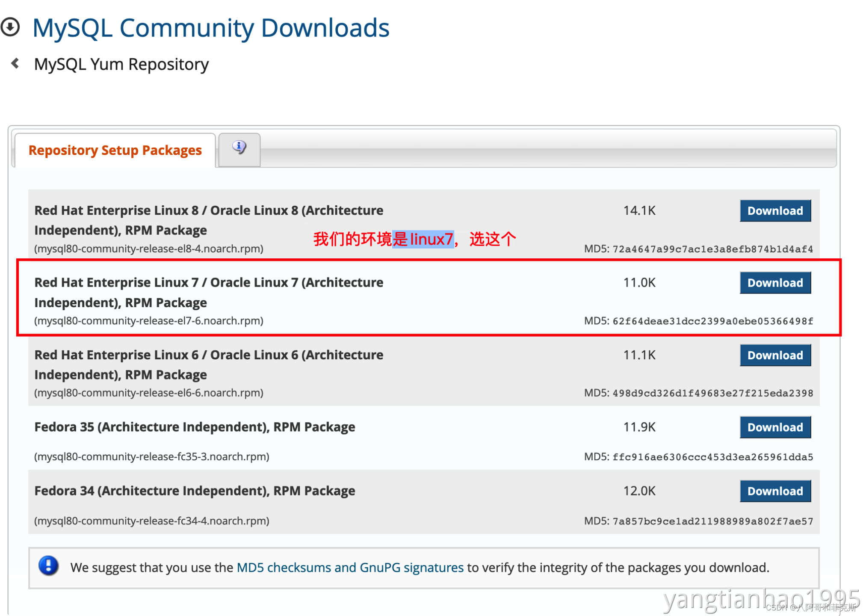
Task: Click the MD5 value 62f64deae31dcc2399a0ebe05366498f
Action: [712, 321]
